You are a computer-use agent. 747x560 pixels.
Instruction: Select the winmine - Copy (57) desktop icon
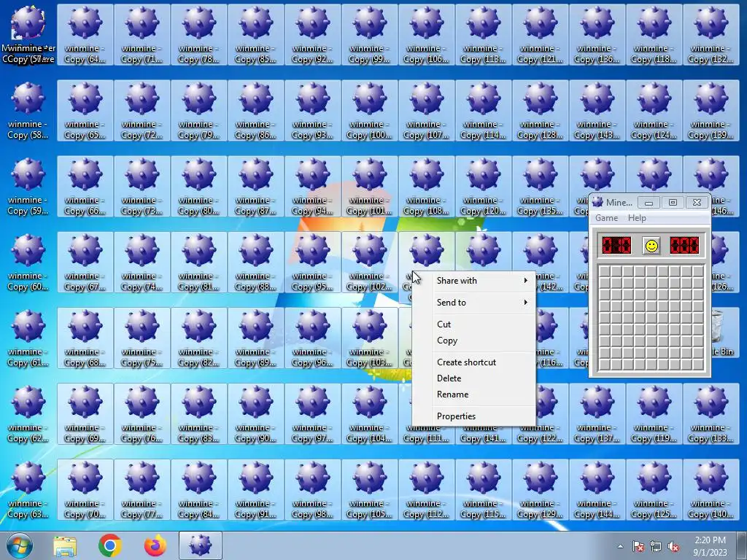(x=28, y=35)
